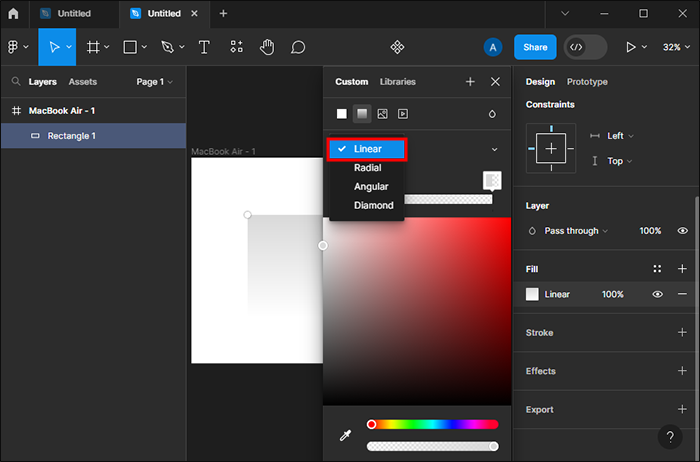Open the Resources tool in toolbar
Viewport: 700px width, 462px height.
click(x=236, y=47)
